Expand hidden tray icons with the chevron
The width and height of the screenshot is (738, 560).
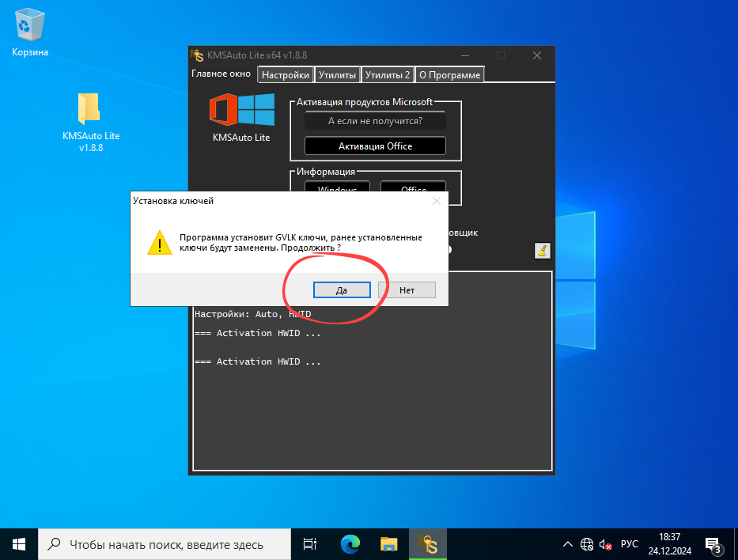click(x=567, y=544)
